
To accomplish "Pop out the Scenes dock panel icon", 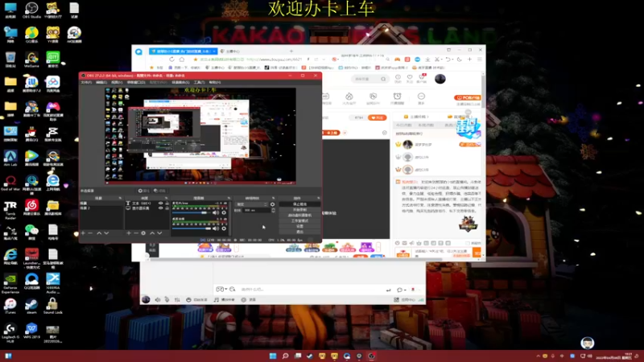I will tap(120, 198).
